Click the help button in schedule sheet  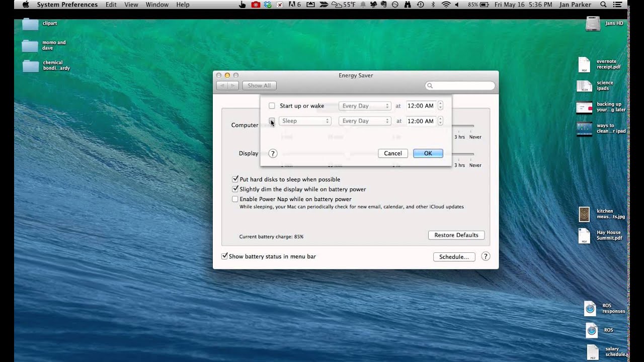pyautogui.click(x=273, y=153)
